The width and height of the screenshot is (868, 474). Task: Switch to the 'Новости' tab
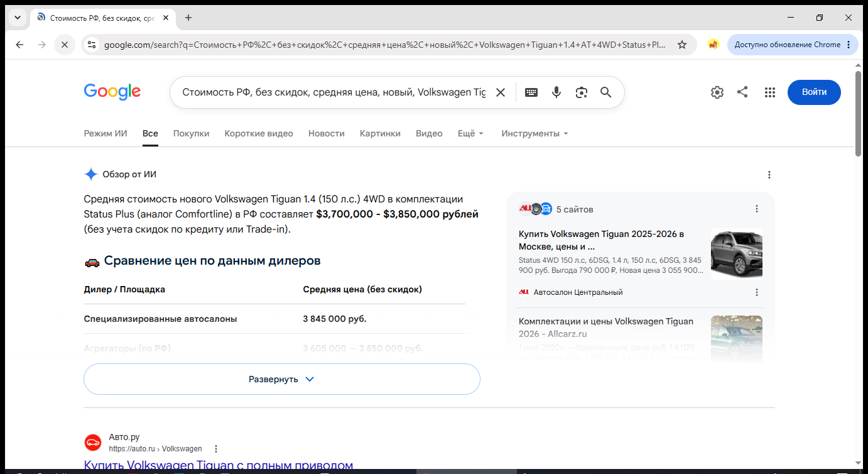tap(327, 133)
